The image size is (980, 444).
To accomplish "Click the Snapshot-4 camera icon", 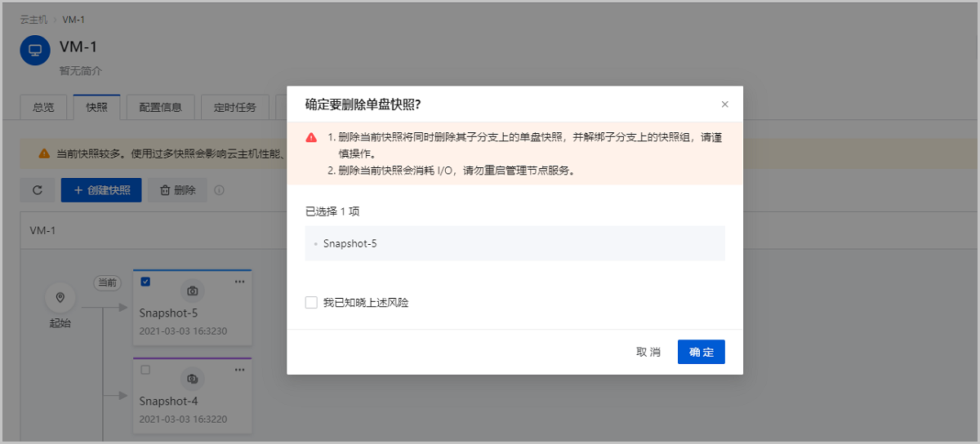I will click(192, 379).
